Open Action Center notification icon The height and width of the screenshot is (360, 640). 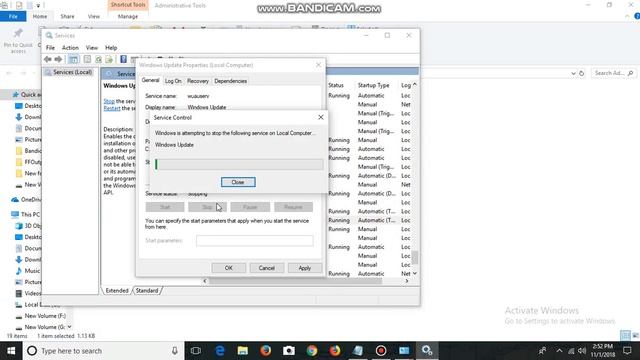click(627, 351)
